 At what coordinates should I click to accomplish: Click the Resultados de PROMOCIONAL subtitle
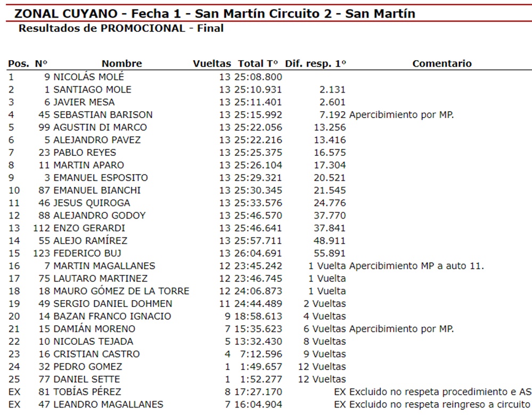point(121,28)
